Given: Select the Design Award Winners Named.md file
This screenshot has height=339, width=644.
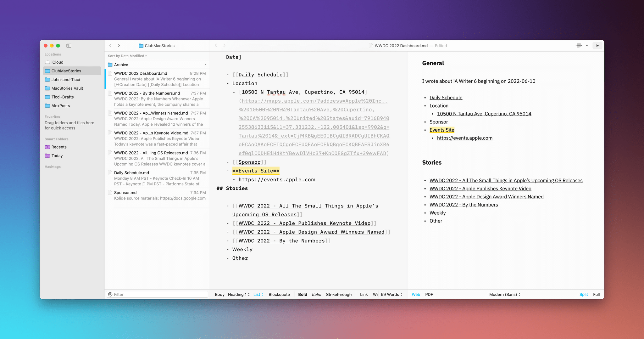Looking at the screenshot, I should click(x=157, y=118).
